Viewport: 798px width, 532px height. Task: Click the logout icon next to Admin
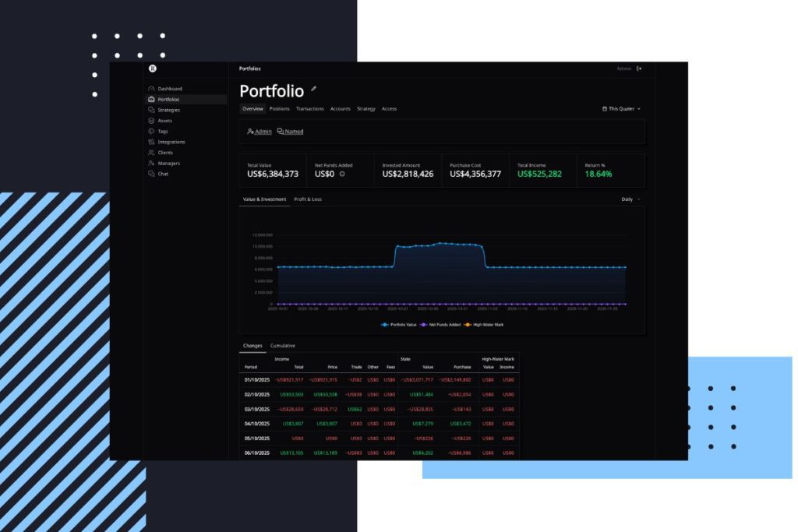(x=639, y=69)
